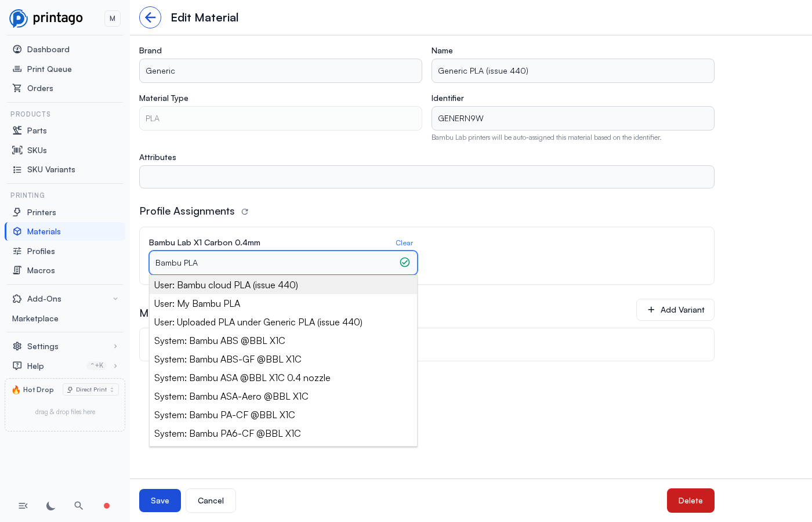Click the SKU Variants list icon
This screenshot has height=522, width=812.
(17, 169)
